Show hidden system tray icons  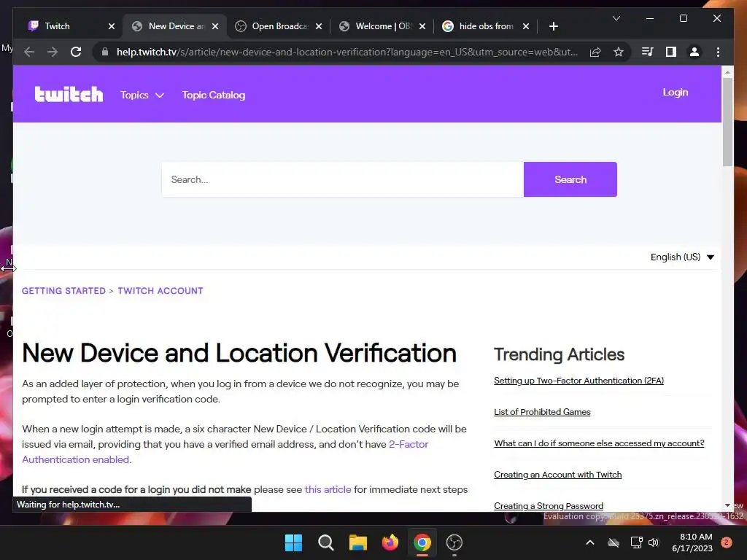pyautogui.click(x=589, y=542)
